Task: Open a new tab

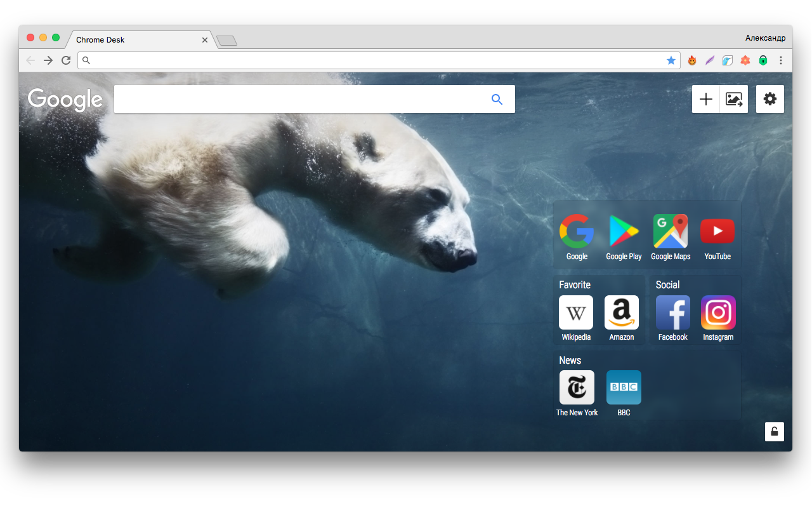Action: pyautogui.click(x=226, y=41)
